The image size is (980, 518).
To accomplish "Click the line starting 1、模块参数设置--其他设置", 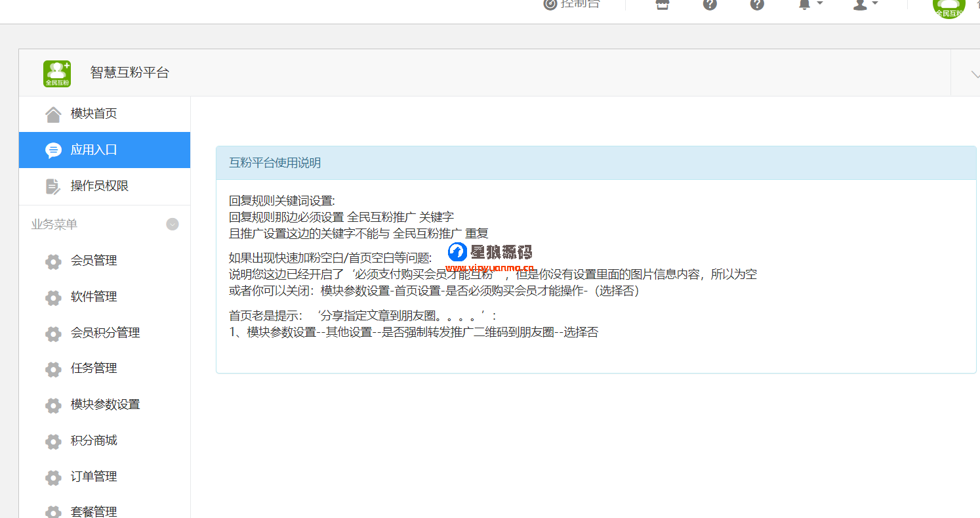I will pos(414,332).
